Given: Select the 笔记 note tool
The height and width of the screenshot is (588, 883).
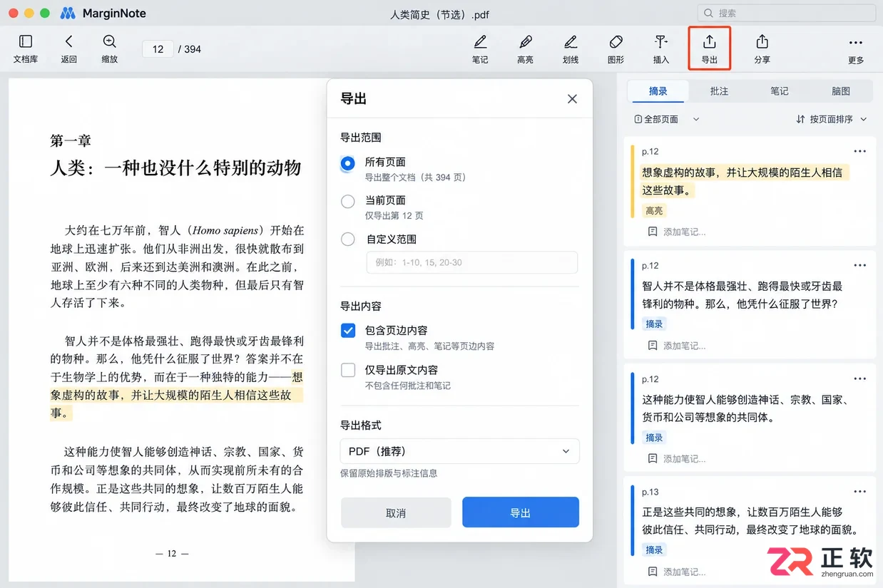Looking at the screenshot, I should (480, 49).
